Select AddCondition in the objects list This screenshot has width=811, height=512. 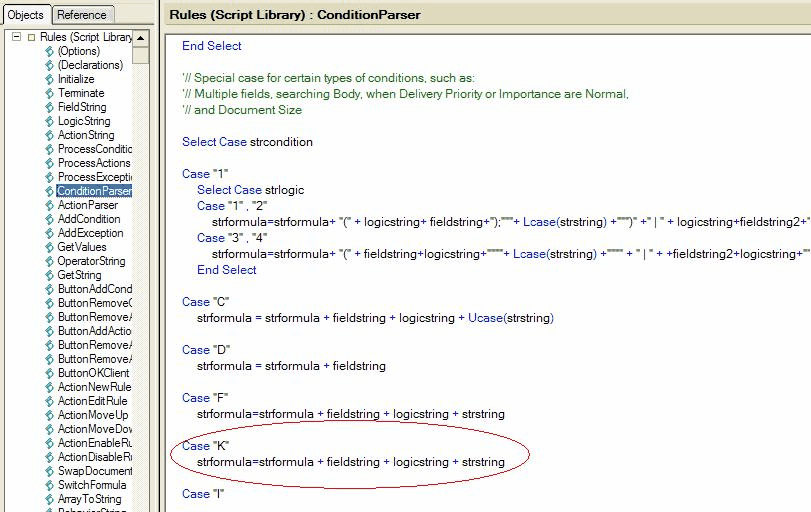pos(89,219)
